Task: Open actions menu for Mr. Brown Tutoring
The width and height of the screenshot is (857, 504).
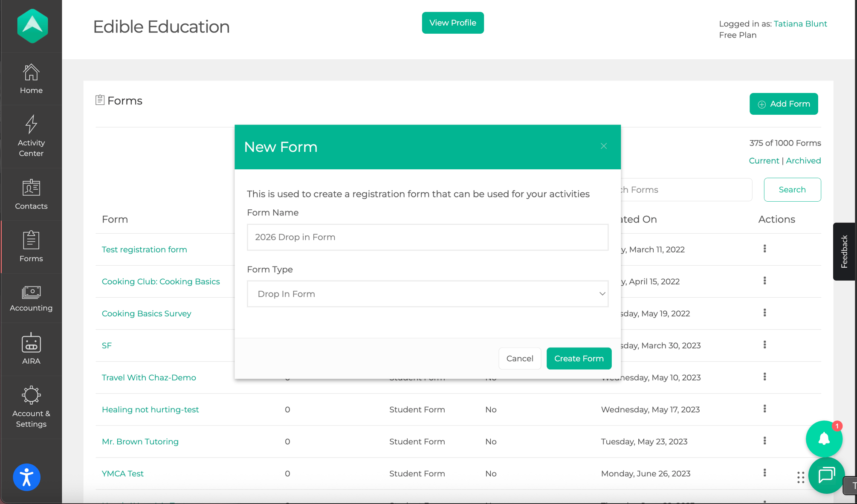Action: click(x=764, y=440)
